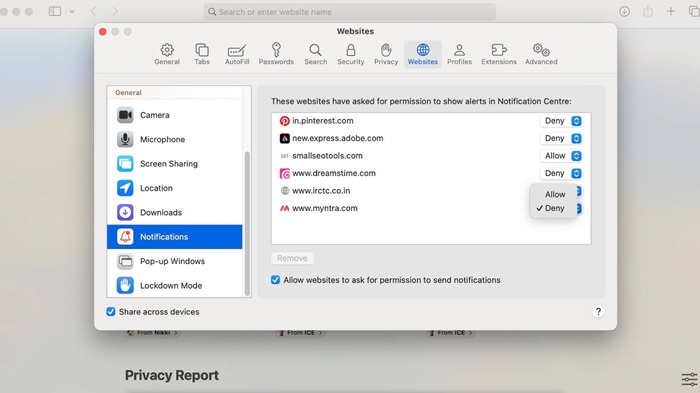This screenshot has width=700, height=393.
Task: Open the in.pinterest.com Deny dropdown
Action: [561, 121]
